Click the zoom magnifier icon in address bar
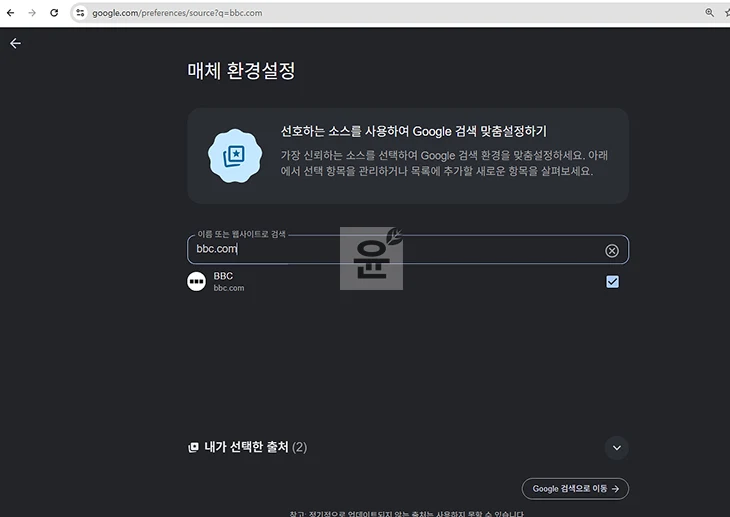Viewport: 730px width, 517px height. click(709, 13)
